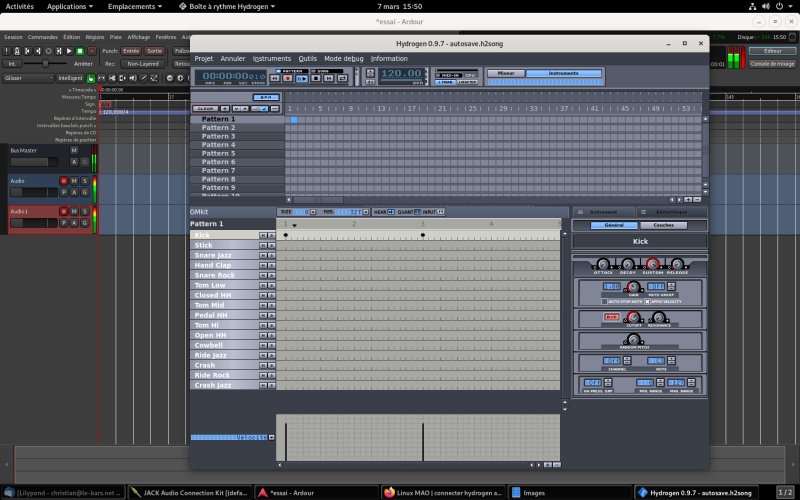The height and width of the screenshot is (500, 800).
Task: Click Ardour's green stop transport button
Action: pos(80,51)
